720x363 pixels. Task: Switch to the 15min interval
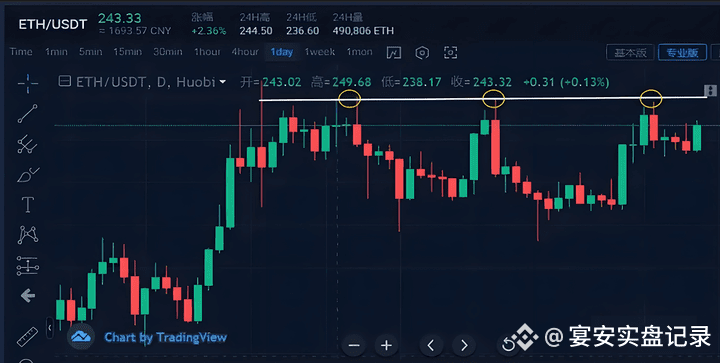pyautogui.click(x=128, y=52)
